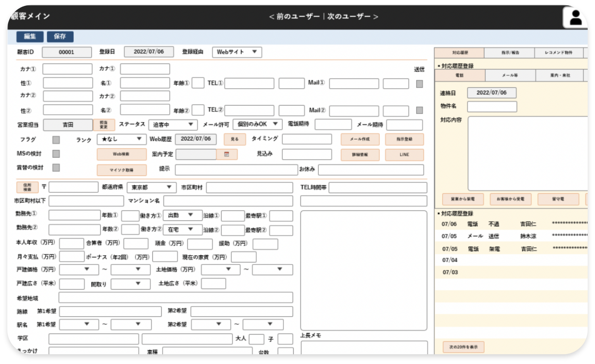Click the 保存 save button
This screenshot has width=595, height=364.
point(60,37)
